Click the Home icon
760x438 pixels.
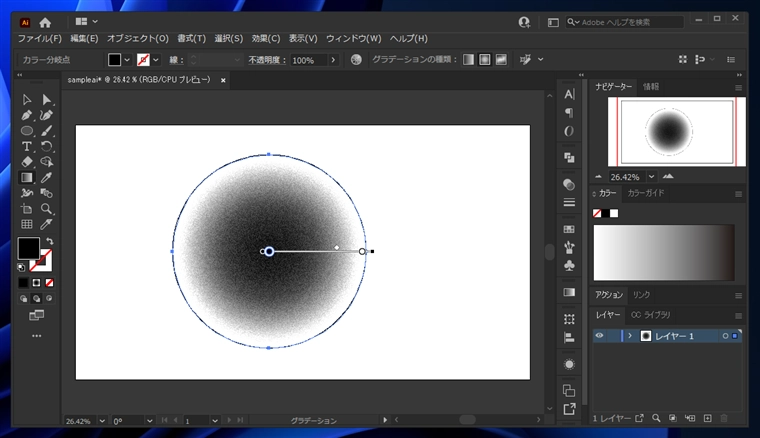pyautogui.click(x=45, y=22)
